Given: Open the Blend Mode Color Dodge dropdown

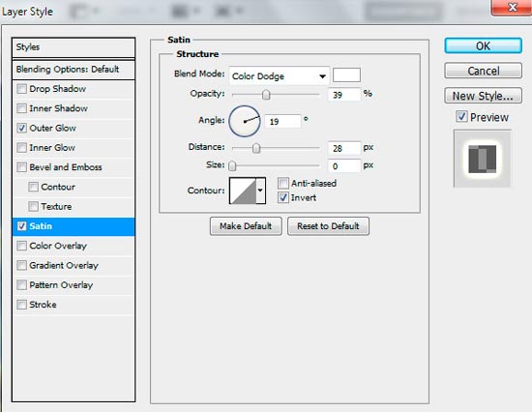Looking at the screenshot, I should (x=279, y=76).
